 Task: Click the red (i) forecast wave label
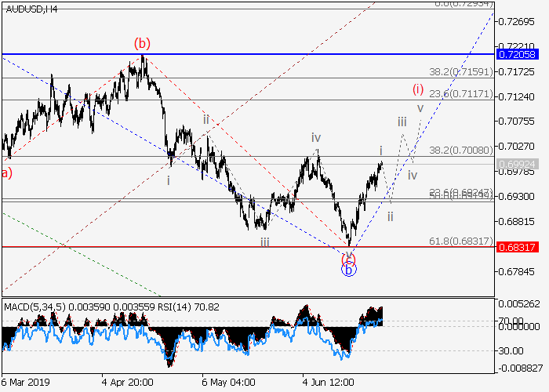click(x=418, y=89)
